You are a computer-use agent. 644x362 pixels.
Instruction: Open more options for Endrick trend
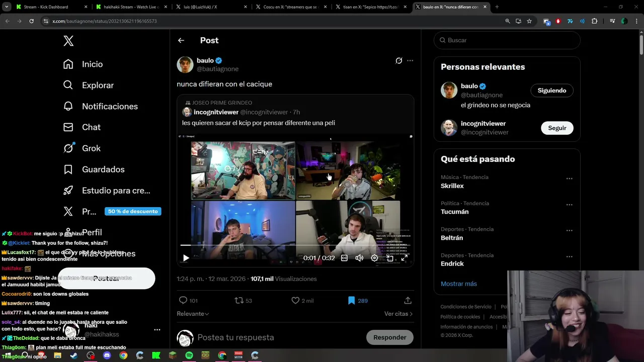[570, 257]
